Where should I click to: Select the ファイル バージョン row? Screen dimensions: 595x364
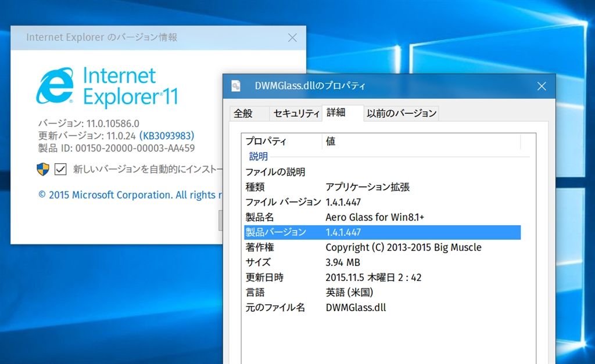click(382, 202)
